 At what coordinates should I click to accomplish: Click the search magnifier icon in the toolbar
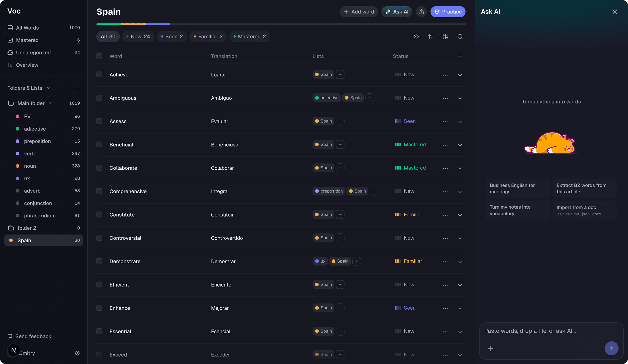pos(460,37)
